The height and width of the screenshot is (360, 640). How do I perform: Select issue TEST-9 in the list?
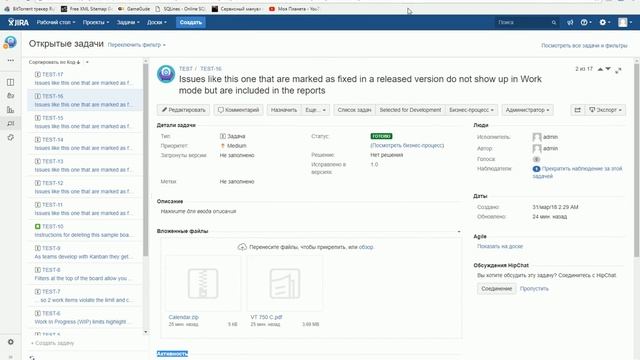click(x=84, y=252)
